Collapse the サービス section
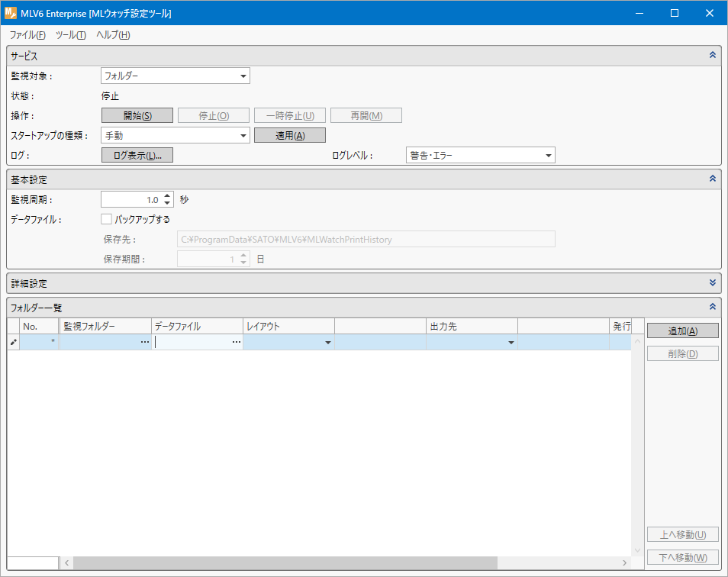The image size is (728, 577). tap(713, 55)
